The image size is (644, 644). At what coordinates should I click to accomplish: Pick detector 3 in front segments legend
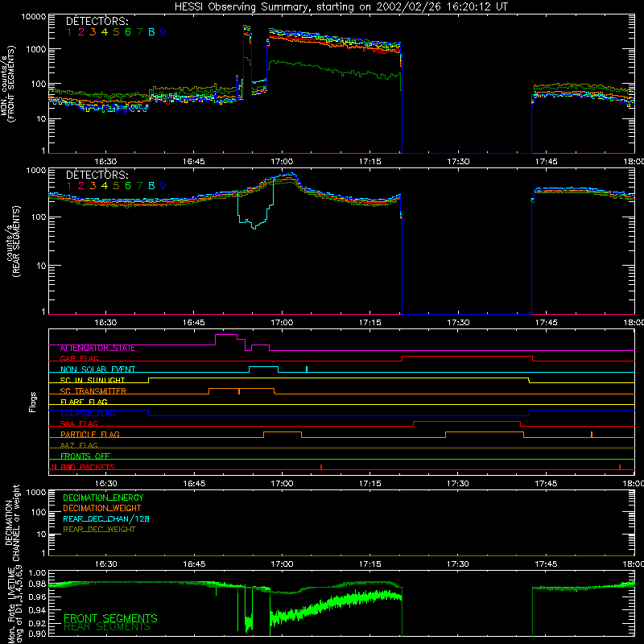pyautogui.click(x=93, y=31)
